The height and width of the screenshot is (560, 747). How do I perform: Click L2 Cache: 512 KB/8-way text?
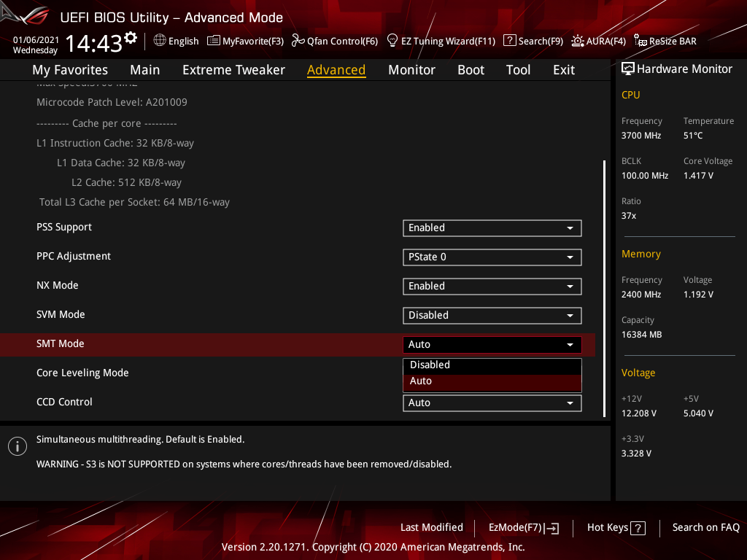point(126,182)
